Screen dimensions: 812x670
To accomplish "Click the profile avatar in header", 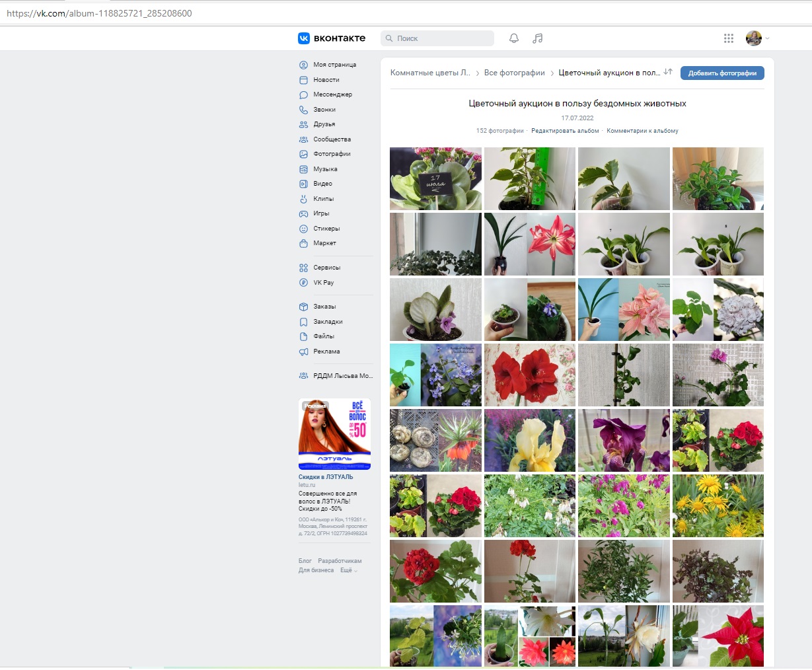I will tap(754, 38).
